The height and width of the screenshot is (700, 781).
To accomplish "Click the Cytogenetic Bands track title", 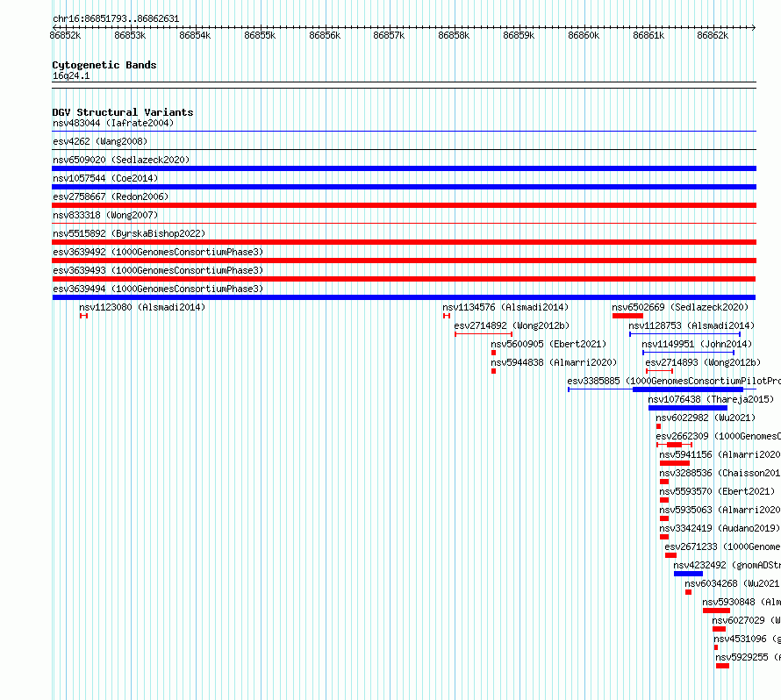I will coord(104,65).
